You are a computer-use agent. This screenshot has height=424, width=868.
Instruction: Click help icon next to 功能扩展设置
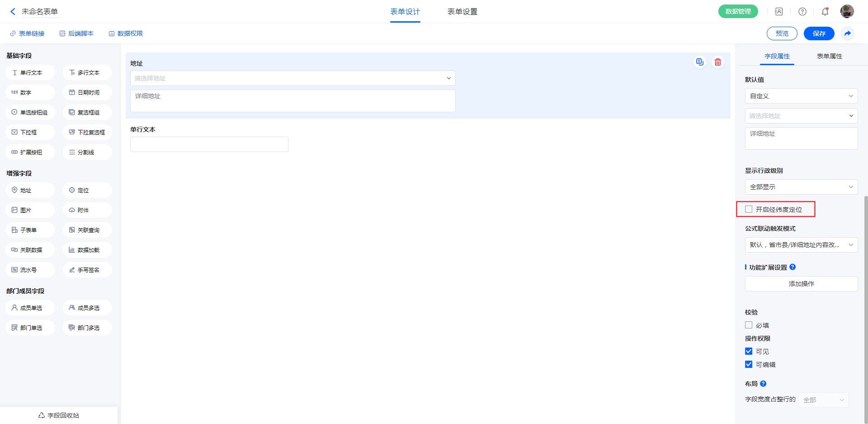[x=793, y=267]
